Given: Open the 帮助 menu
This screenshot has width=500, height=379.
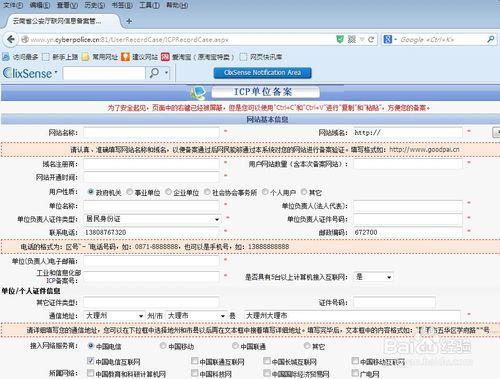Looking at the screenshot, I should click(177, 5).
